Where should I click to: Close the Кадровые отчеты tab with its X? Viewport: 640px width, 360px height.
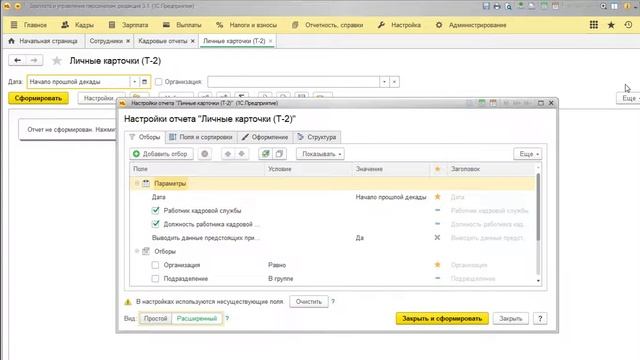[193, 41]
